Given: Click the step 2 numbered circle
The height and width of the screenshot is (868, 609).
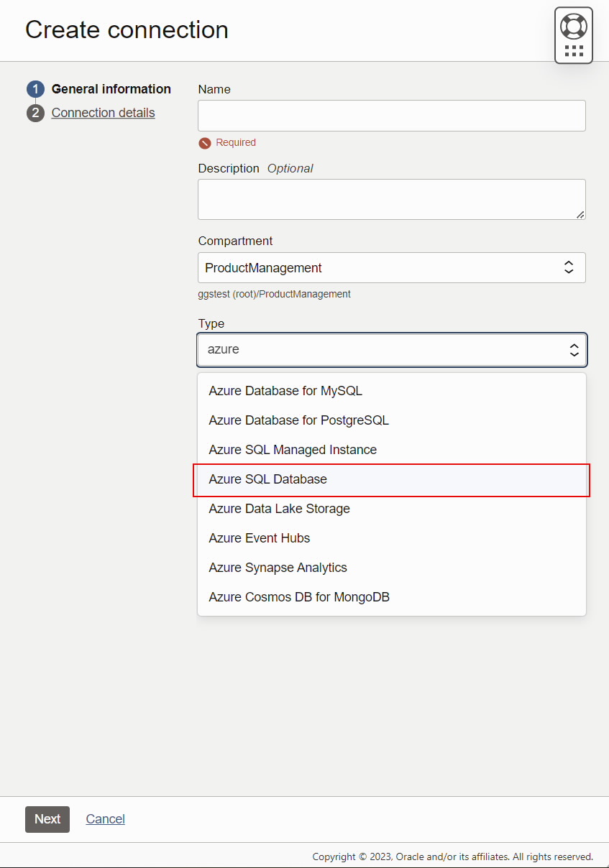Looking at the screenshot, I should (x=35, y=113).
